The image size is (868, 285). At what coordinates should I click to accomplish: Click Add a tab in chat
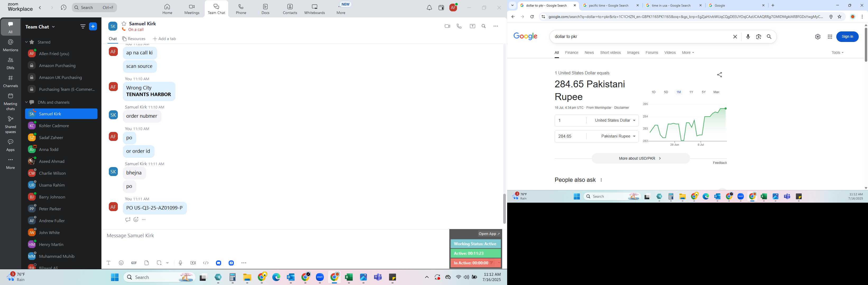(164, 39)
